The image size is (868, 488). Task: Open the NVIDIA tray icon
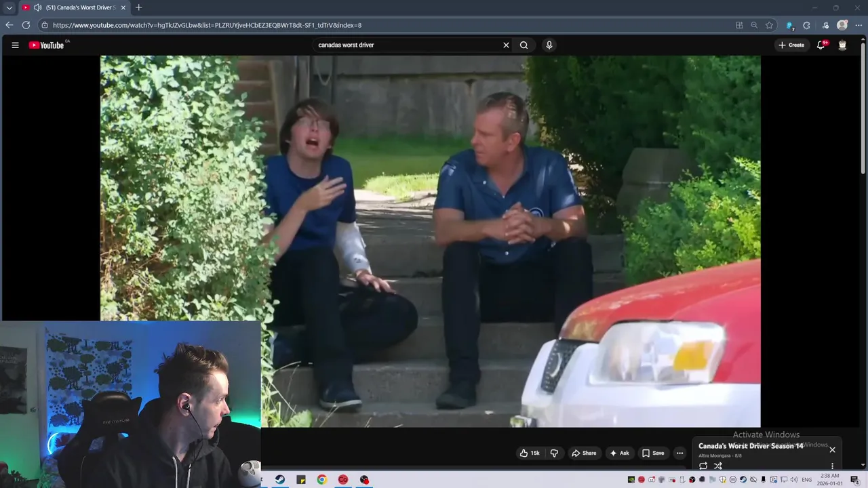click(631, 480)
